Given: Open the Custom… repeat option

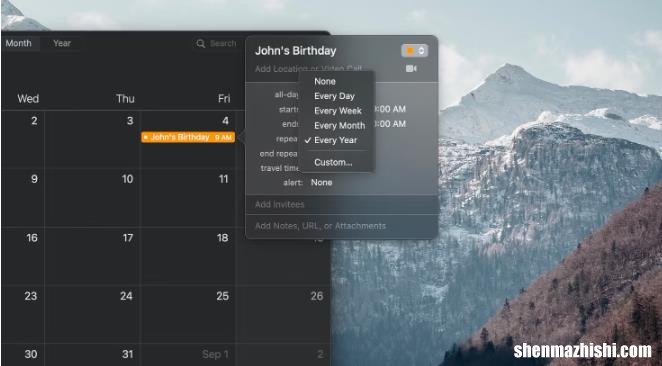Looking at the screenshot, I should coord(333,163).
